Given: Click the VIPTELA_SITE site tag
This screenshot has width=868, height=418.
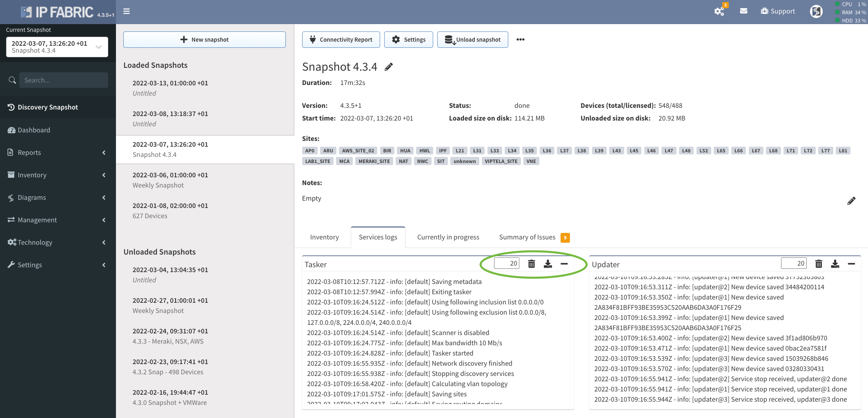Looking at the screenshot, I should (501, 161).
